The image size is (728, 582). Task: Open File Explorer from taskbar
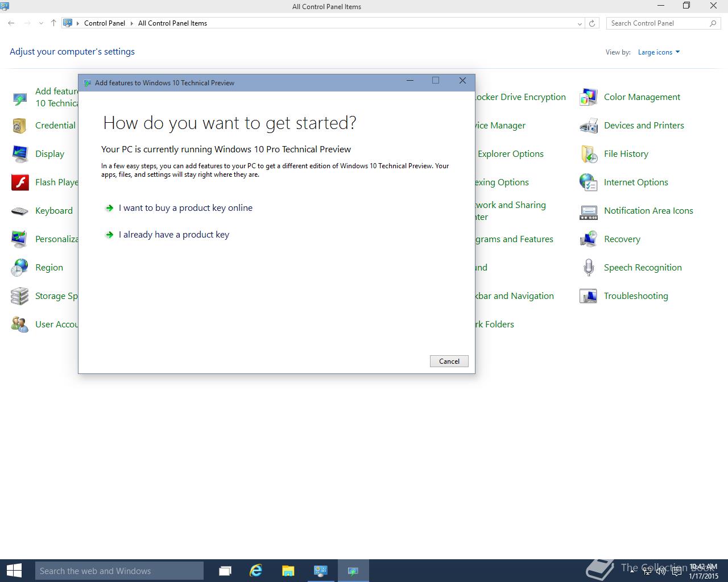click(x=288, y=571)
